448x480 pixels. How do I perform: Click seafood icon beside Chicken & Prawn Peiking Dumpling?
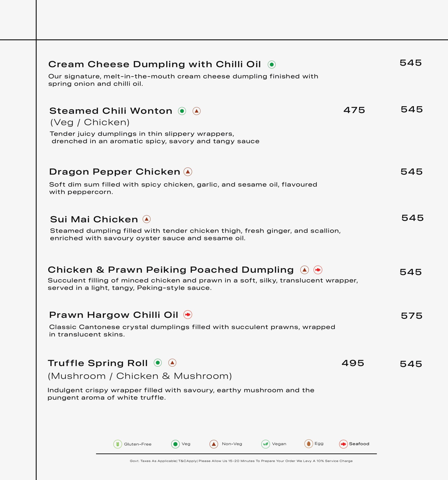point(318,270)
